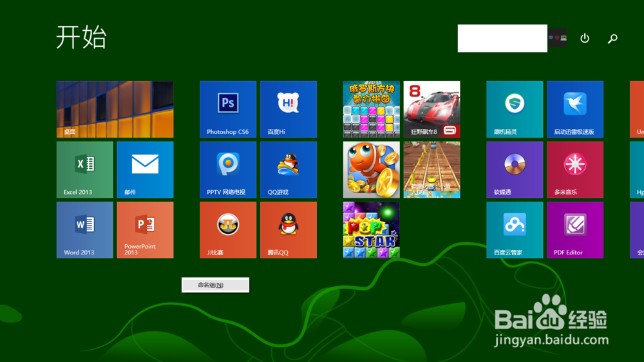
Task: Launch Word 2013 tile
Action: 84,230
